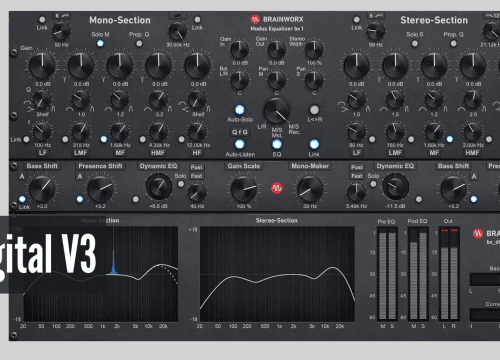
Task: Click the Stereo-Section HMF band label
Action: click(x=472, y=153)
